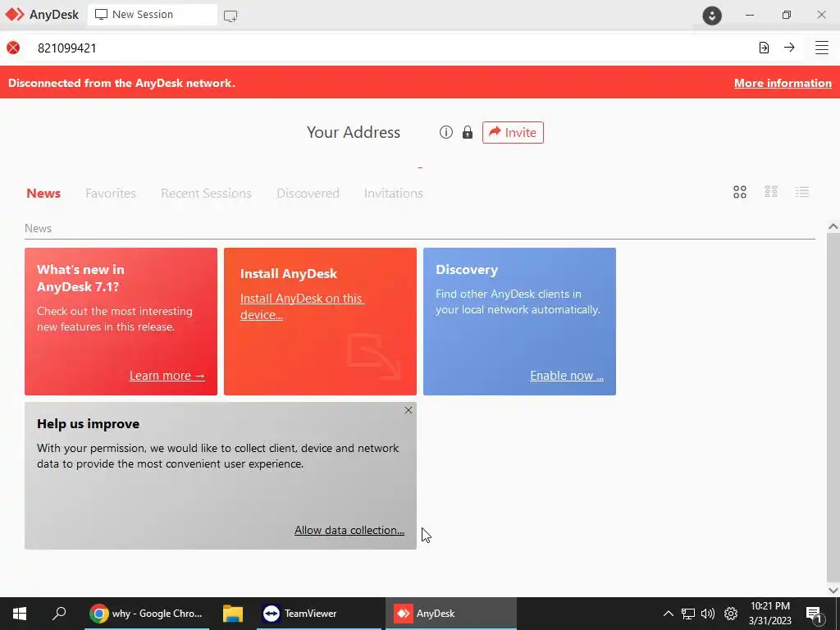Show hidden system tray icons
This screenshot has height=630, width=840.
click(668, 614)
